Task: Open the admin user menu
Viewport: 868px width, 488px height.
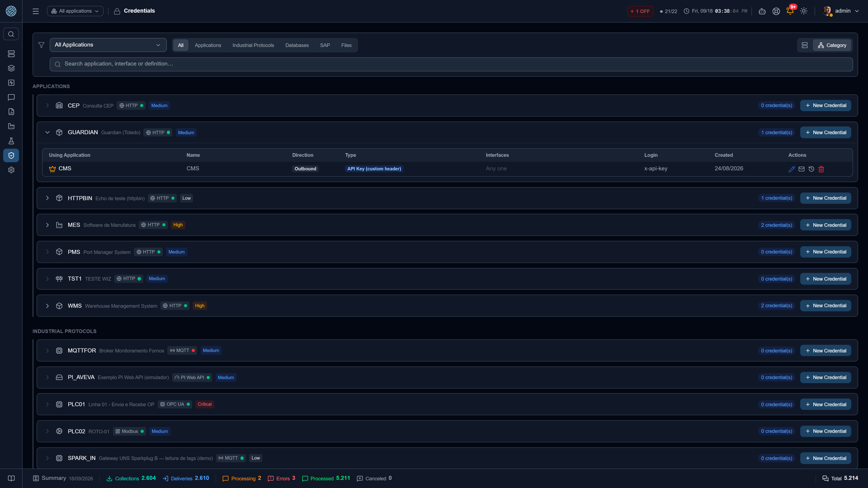Action: pyautogui.click(x=841, y=11)
